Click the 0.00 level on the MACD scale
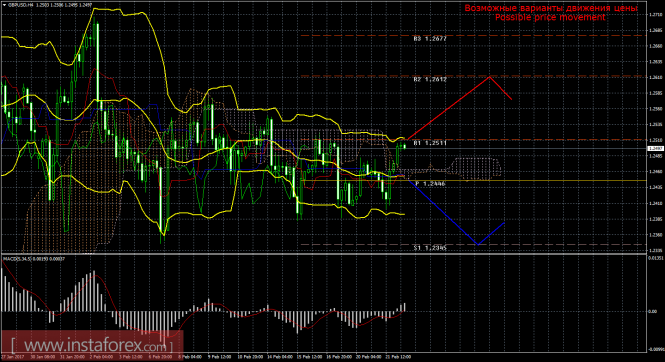665x362 pixels. 653,312
